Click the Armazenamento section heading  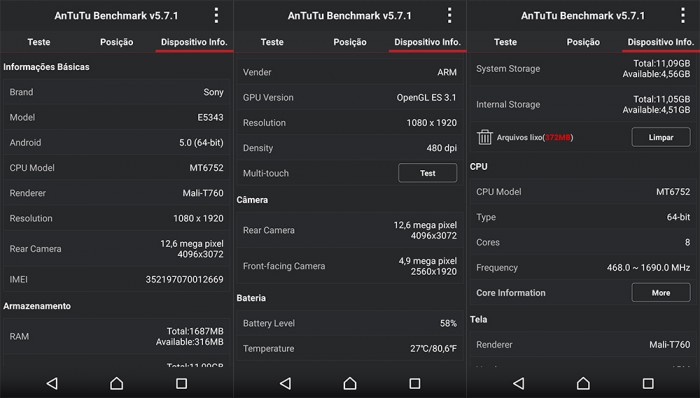pos(37,306)
